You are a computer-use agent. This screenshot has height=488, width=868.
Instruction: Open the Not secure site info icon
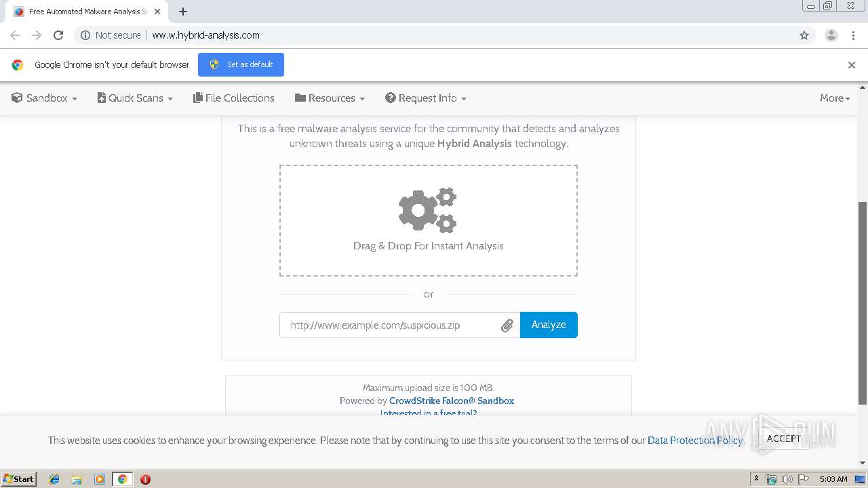[x=85, y=35]
